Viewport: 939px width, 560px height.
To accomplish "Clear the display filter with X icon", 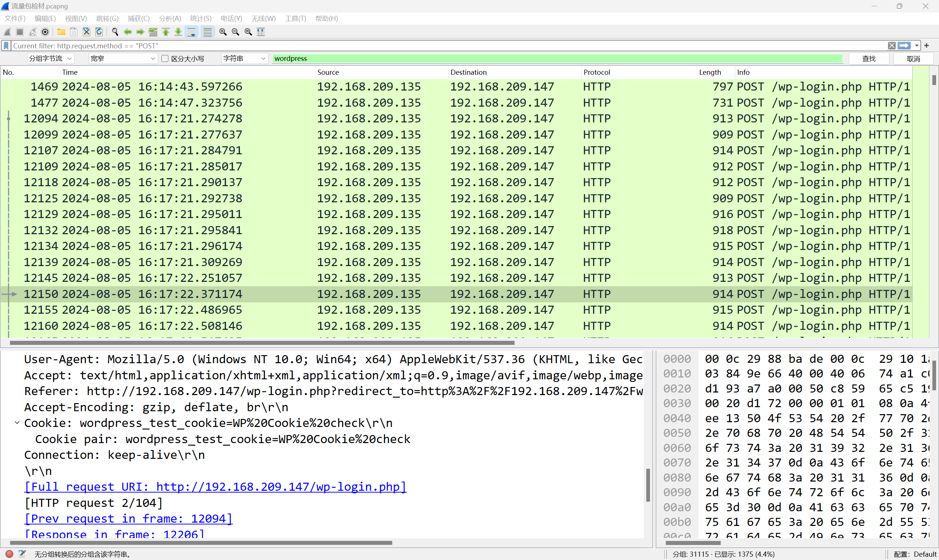I will tap(891, 46).
